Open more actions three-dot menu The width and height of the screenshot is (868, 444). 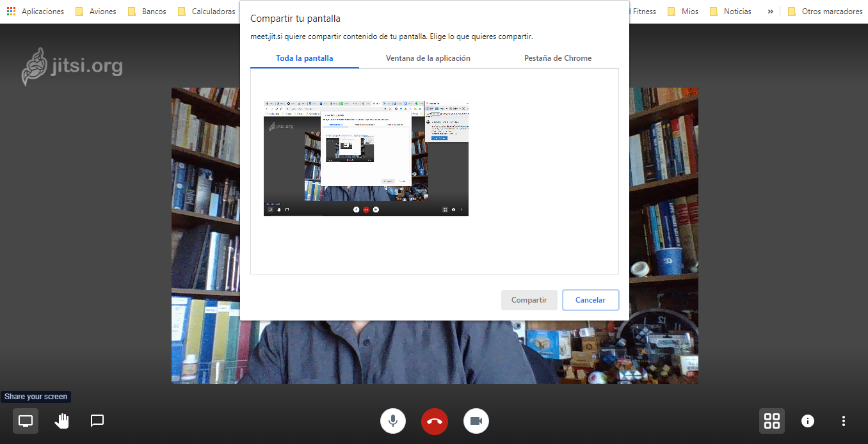click(x=844, y=421)
